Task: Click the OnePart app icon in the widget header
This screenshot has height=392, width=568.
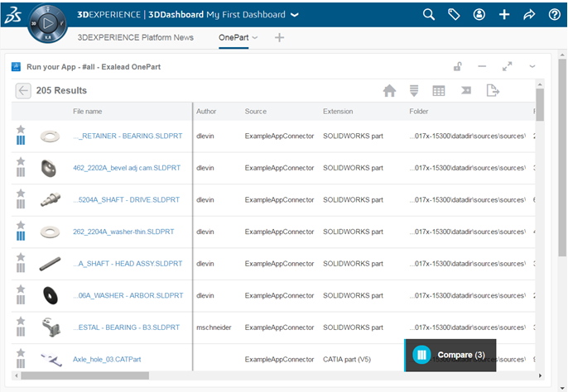Action: (16, 67)
